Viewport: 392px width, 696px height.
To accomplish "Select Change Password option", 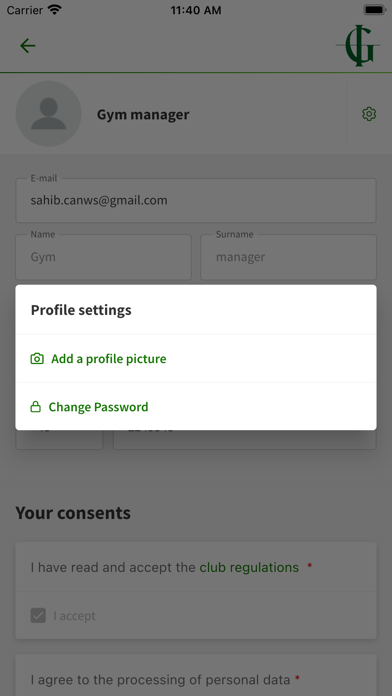I will 196,407.
